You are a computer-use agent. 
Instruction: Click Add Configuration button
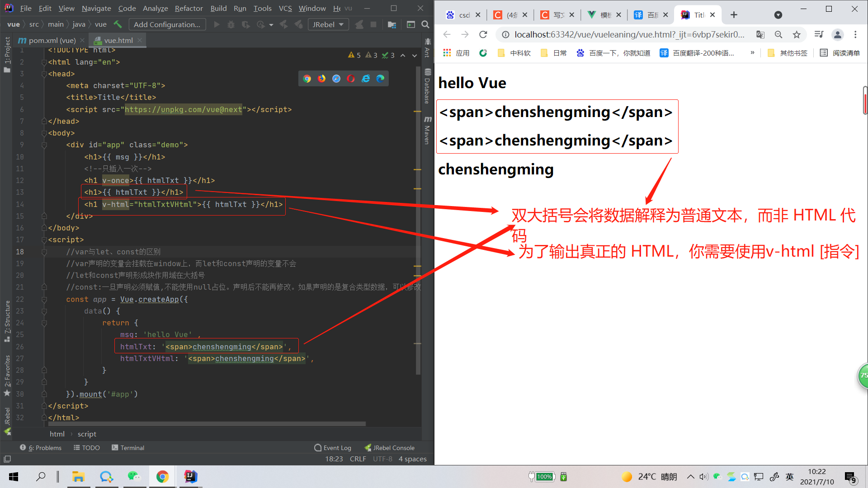[167, 24]
